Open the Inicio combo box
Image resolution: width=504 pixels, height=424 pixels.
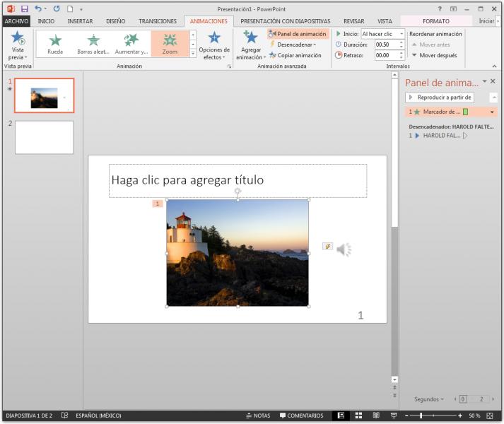pos(382,34)
